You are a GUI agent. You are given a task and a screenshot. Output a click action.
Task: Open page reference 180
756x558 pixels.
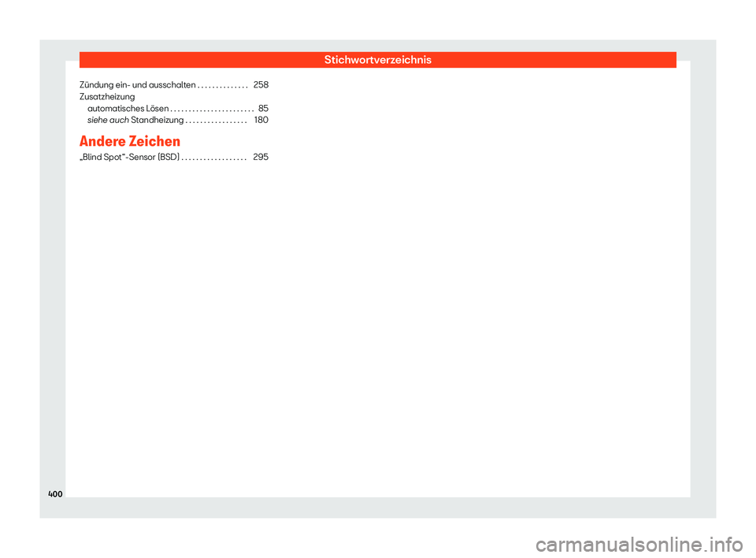click(261, 121)
